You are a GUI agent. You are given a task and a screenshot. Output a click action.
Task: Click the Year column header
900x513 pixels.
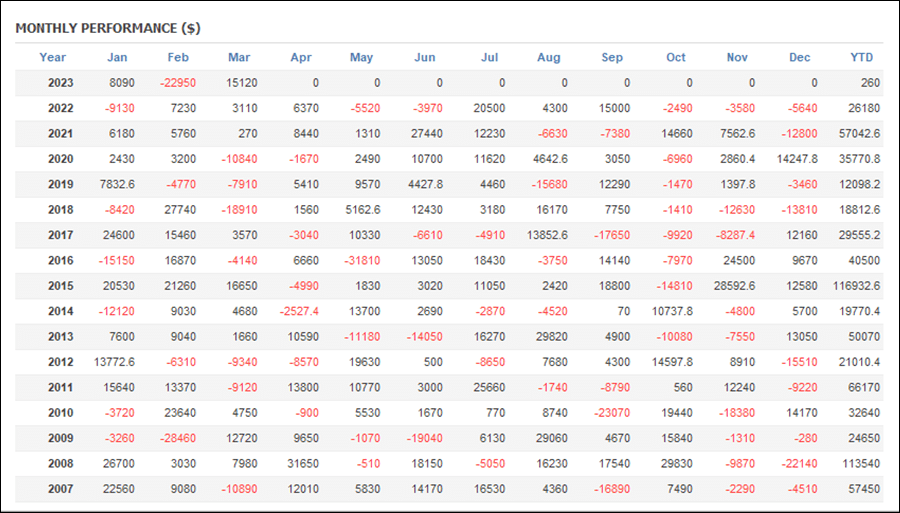52,57
